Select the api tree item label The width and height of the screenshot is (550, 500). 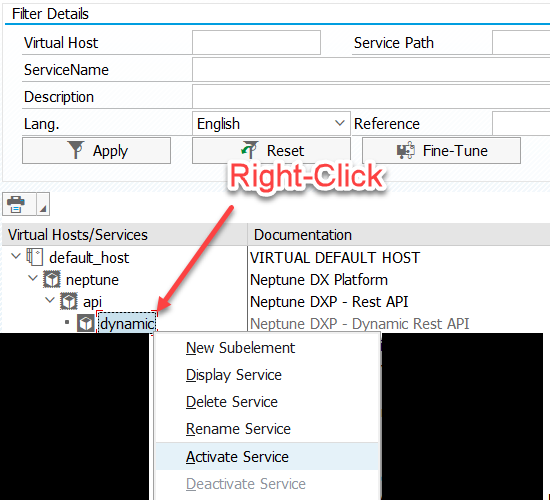(92, 302)
